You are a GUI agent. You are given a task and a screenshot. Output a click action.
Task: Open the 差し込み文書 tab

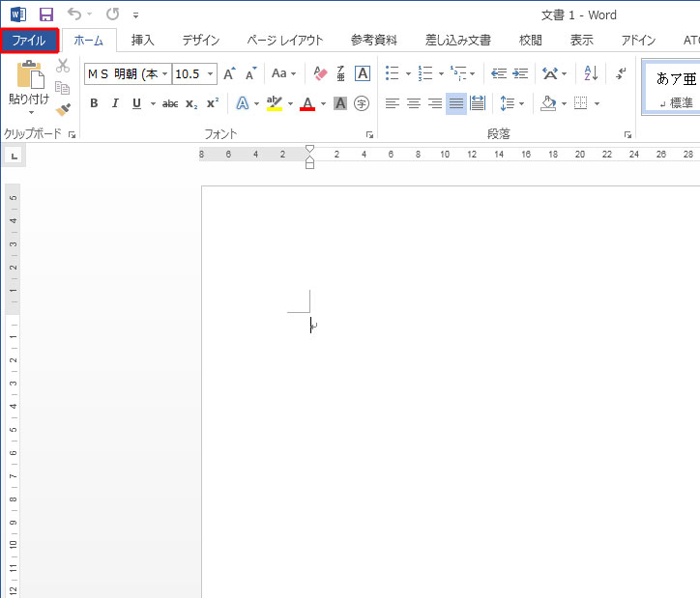(458, 41)
